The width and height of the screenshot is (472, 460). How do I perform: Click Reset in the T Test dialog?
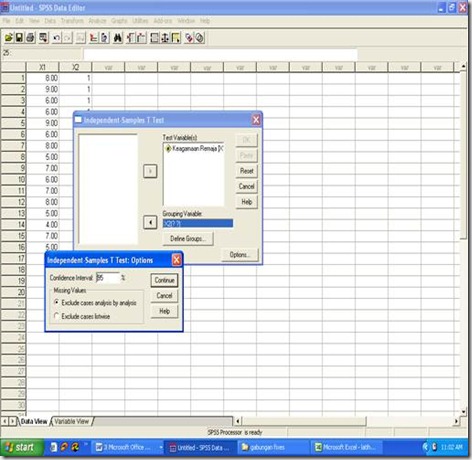click(x=247, y=171)
